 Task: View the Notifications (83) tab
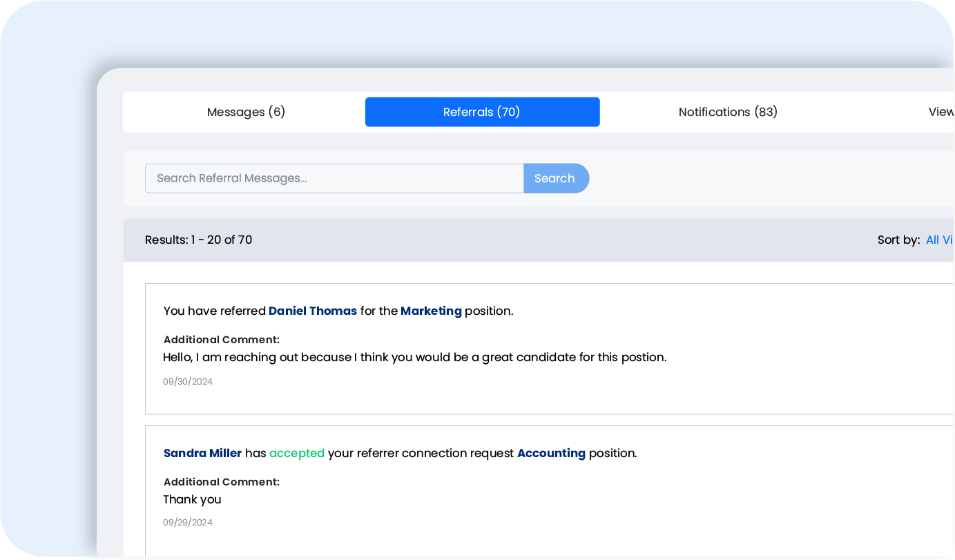(728, 111)
